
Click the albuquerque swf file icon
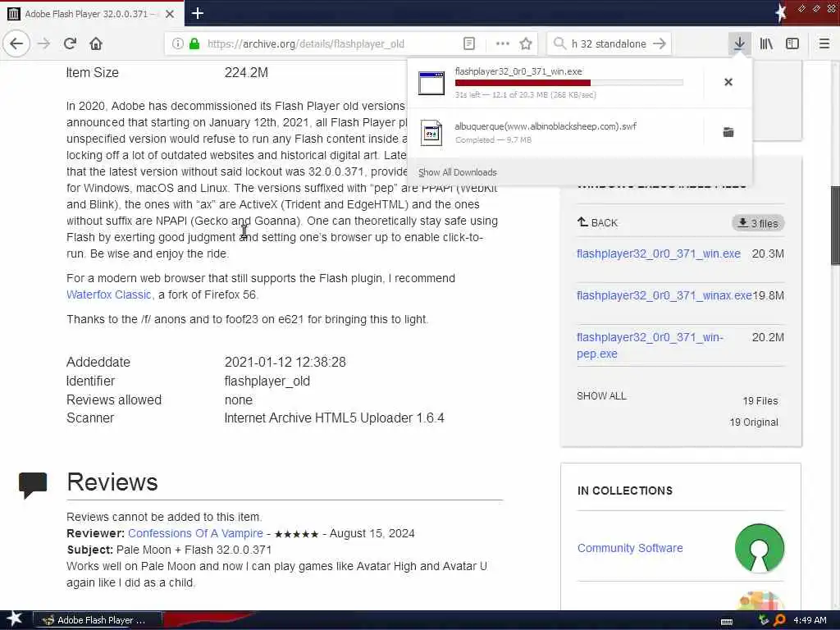click(x=431, y=132)
